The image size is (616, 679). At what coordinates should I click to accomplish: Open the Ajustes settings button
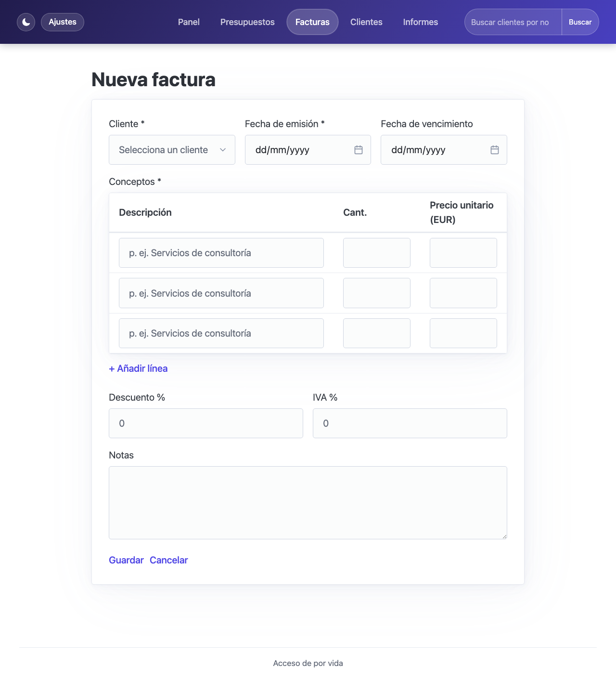[x=63, y=22]
